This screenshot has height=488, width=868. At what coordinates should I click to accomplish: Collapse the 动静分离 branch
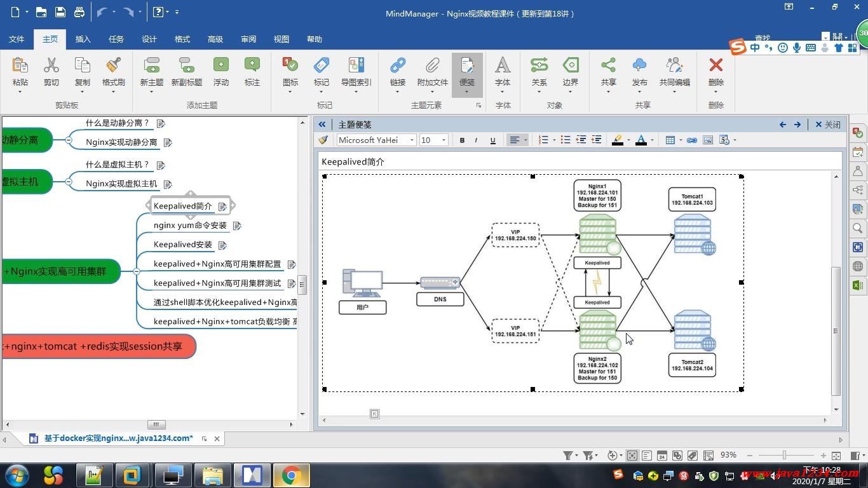click(x=69, y=140)
